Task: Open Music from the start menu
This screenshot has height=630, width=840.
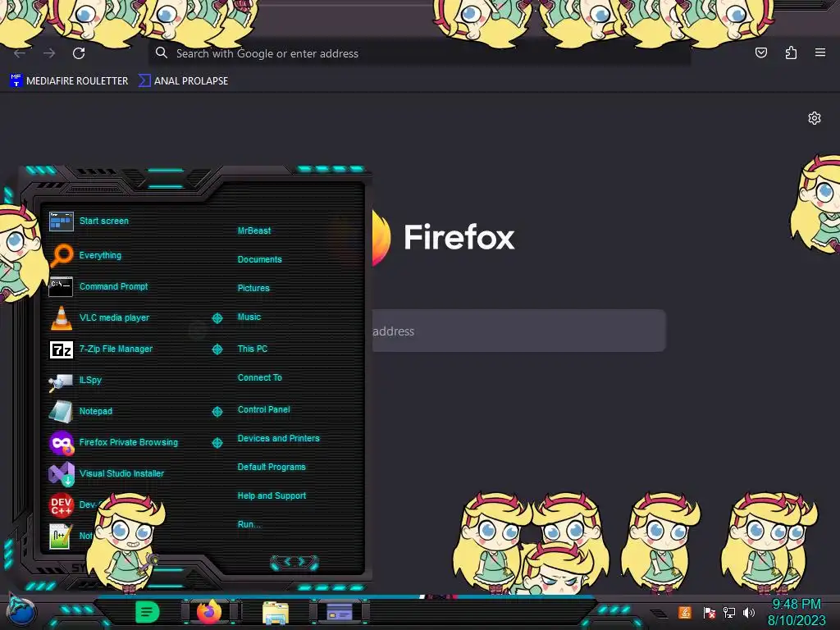Action: pyautogui.click(x=249, y=317)
